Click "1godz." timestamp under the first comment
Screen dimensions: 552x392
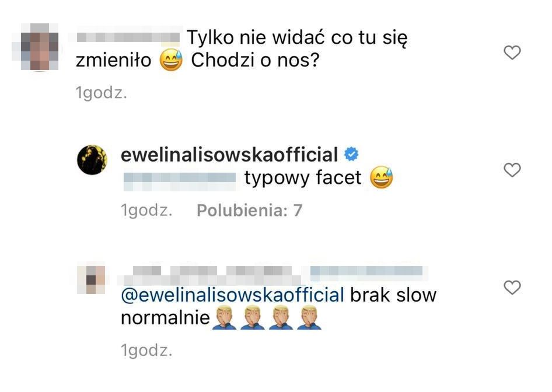[x=101, y=93]
